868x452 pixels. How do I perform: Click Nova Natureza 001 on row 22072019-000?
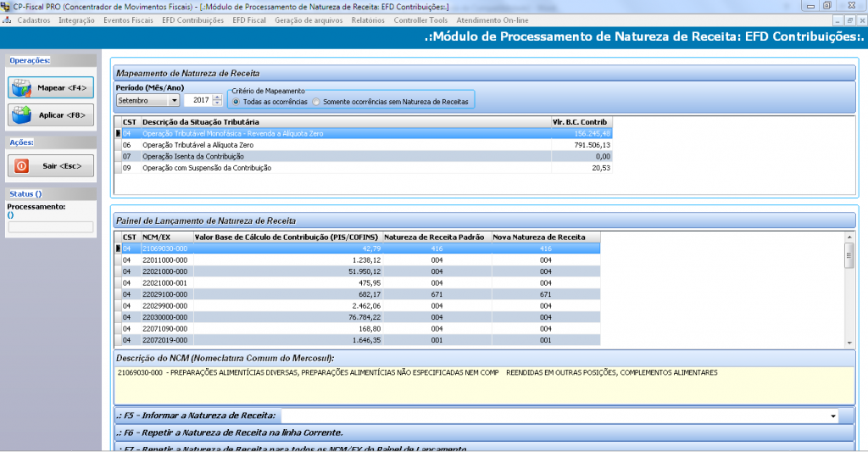click(x=546, y=340)
